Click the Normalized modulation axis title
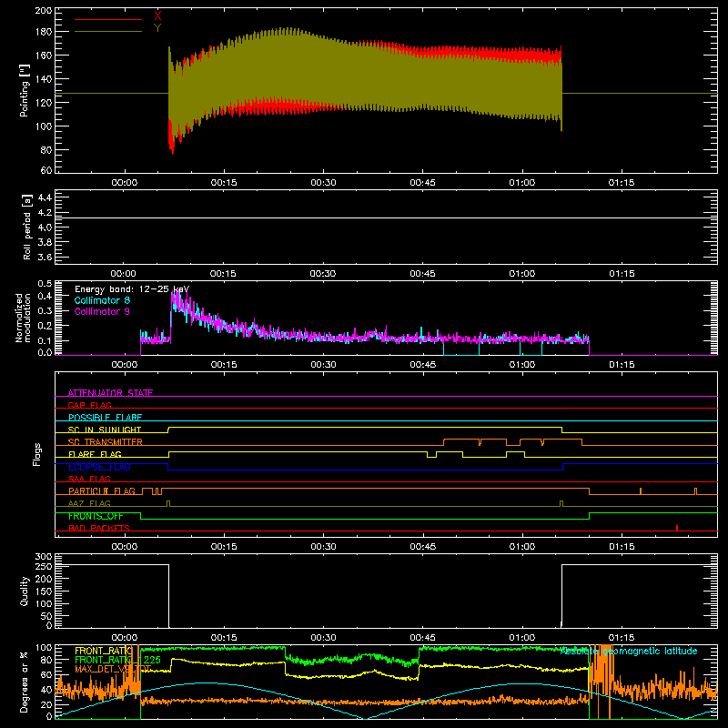Image resolution: width=728 pixels, height=728 pixels. [x=23, y=318]
